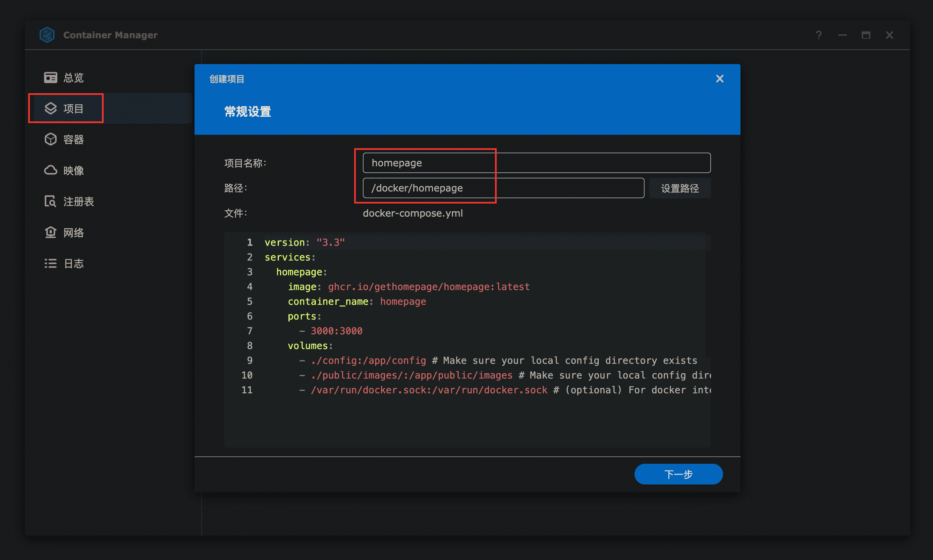The image size is (933, 560).
Task: Maximize the Container Manager window
Action: click(866, 35)
